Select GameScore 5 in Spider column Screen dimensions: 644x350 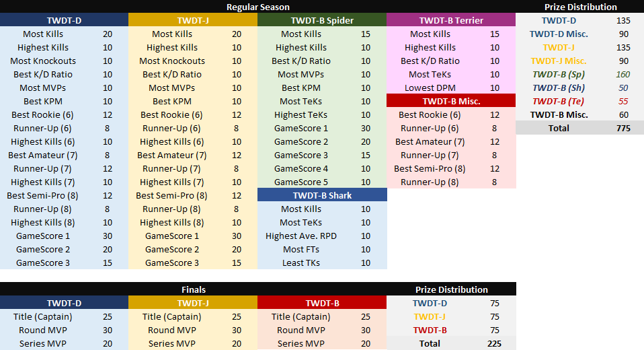pyautogui.click(x=301, y=182)
